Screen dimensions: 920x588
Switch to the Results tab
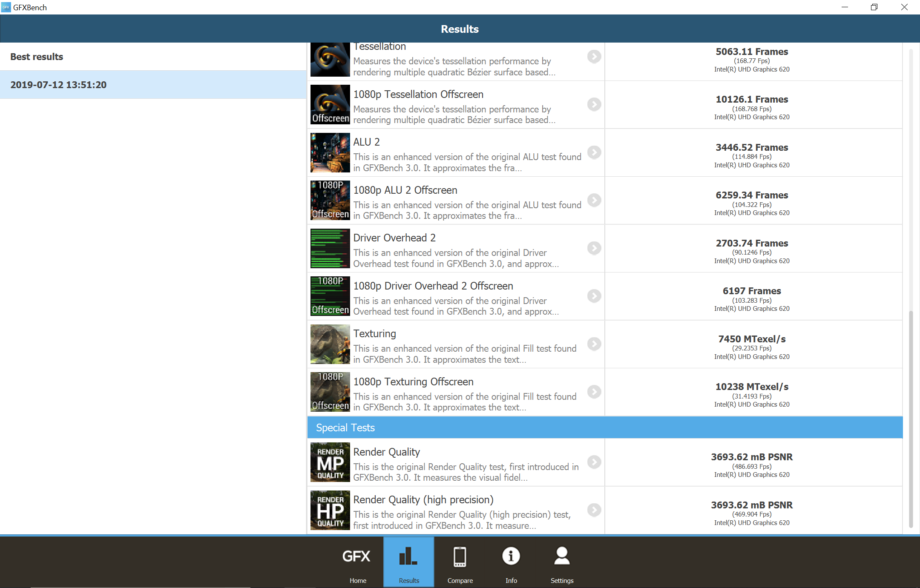tap(409, 562)
